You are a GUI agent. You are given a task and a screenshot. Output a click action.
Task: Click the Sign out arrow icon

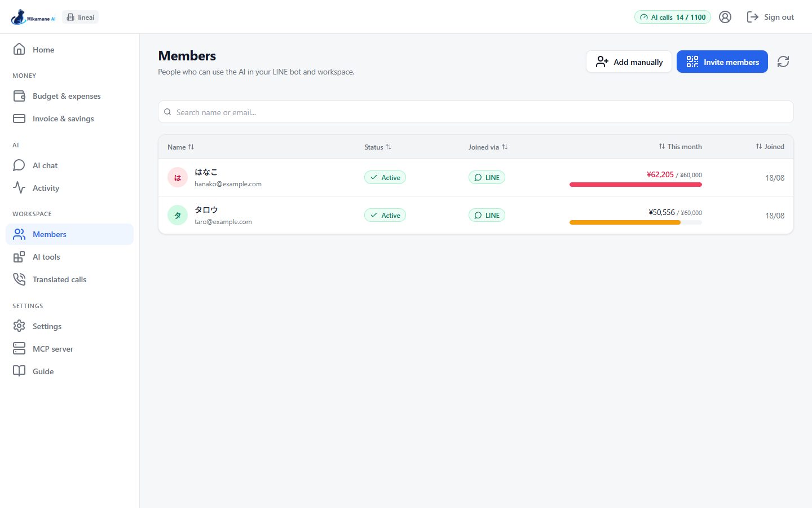pos(753,17)
